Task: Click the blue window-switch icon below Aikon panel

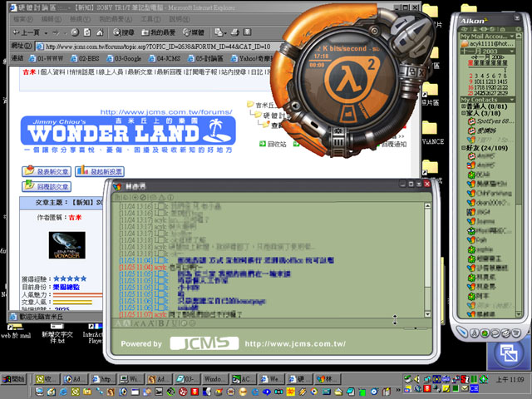Action: point(508,352)
